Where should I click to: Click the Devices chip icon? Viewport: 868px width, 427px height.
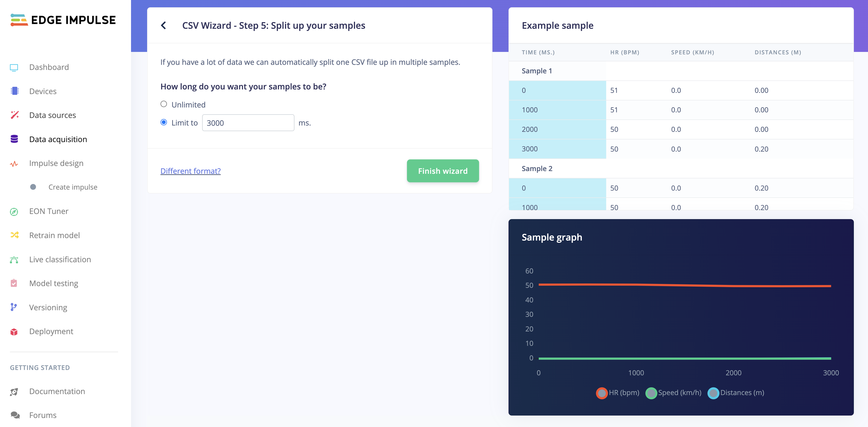tap(14, 91)
